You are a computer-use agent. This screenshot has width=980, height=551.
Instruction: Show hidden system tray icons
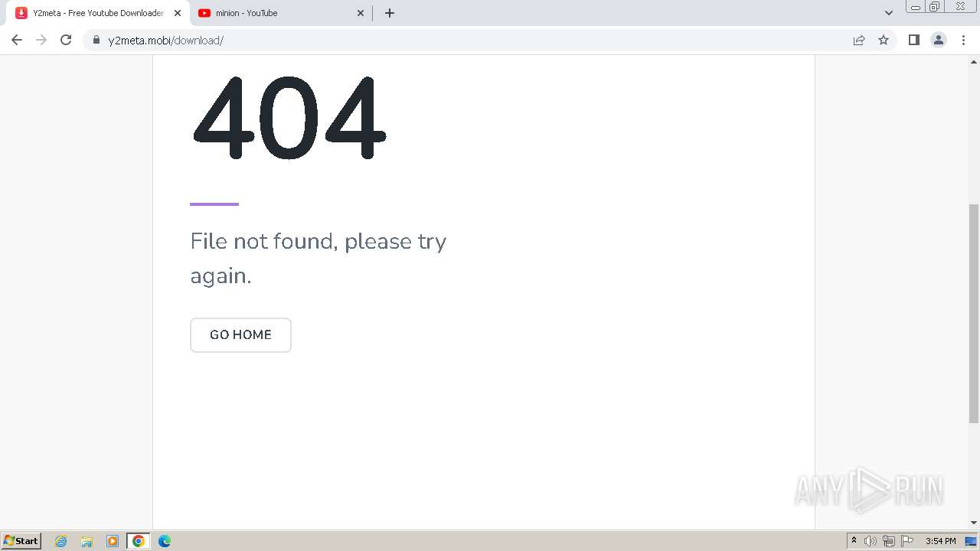click(854, 541)
